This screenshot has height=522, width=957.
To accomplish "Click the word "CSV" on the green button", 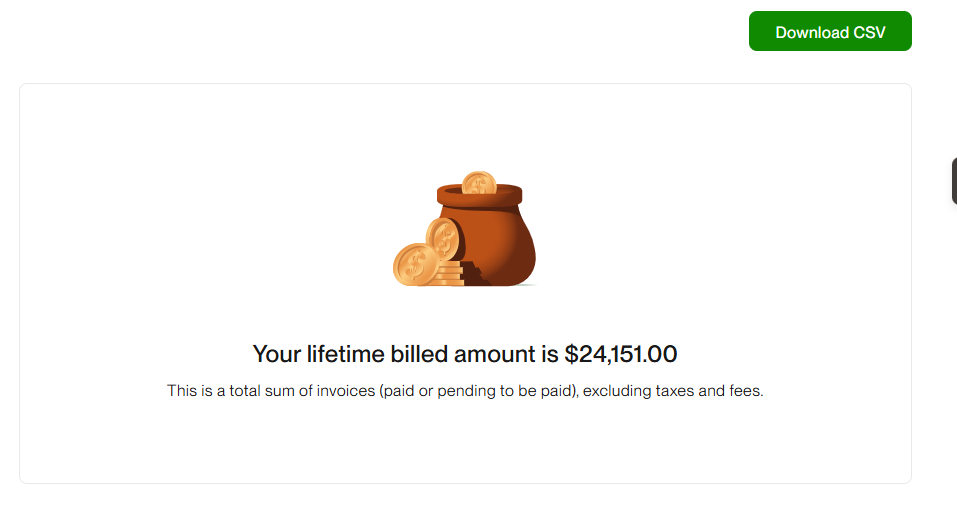I will 869,32.
